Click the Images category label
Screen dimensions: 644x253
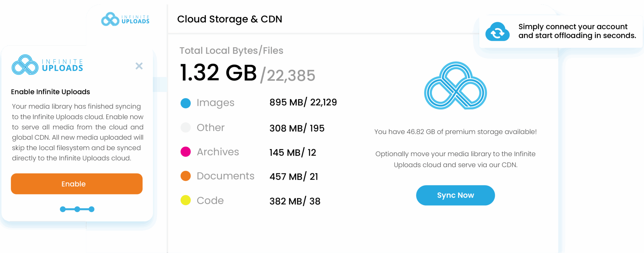pyautogui.click(x=215, y=103)
